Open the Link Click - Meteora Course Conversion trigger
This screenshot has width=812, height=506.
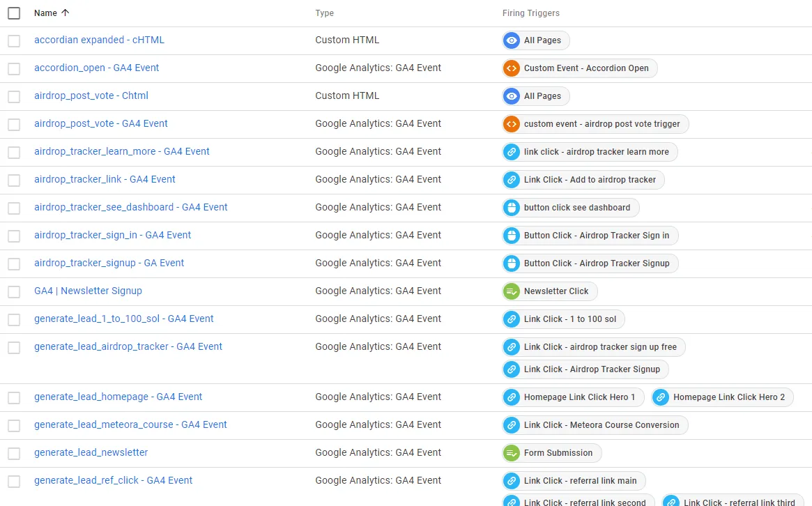pos(601,425)
